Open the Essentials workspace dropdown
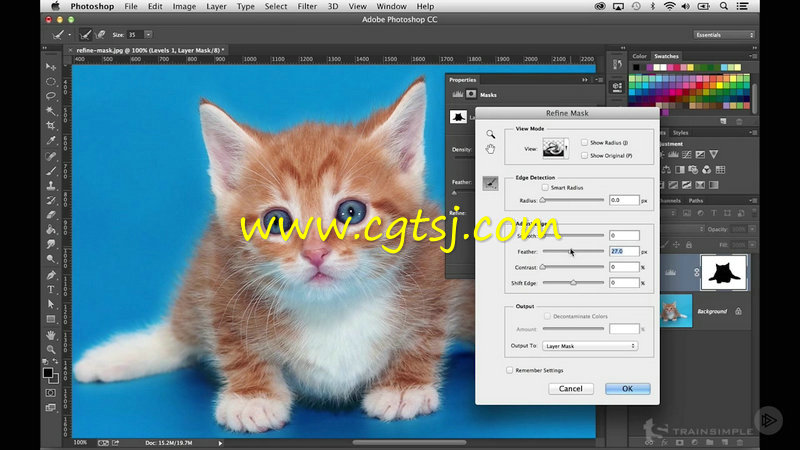This screenshot has height=450, width=800. pos(723,35)
